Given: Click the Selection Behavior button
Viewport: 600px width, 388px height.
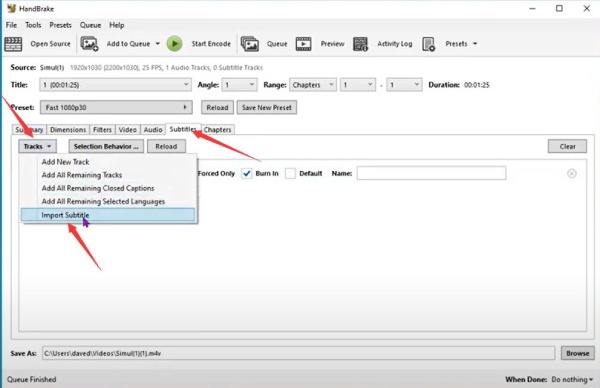Looking at the screenshot, I should [x=106, y=147].
